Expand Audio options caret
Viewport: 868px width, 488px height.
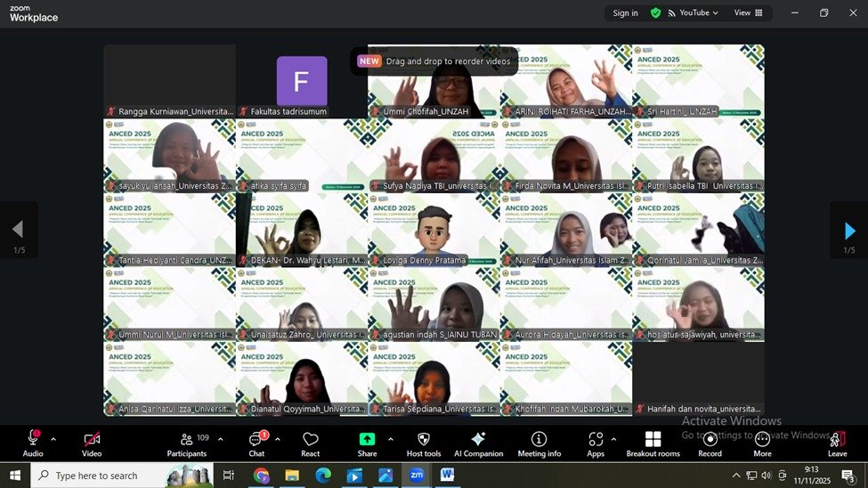click(53, 439)
